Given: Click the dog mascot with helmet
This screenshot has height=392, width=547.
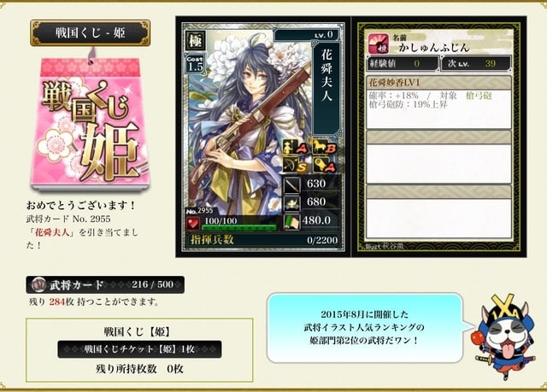Looking at the screenshot, I should 505,337.
